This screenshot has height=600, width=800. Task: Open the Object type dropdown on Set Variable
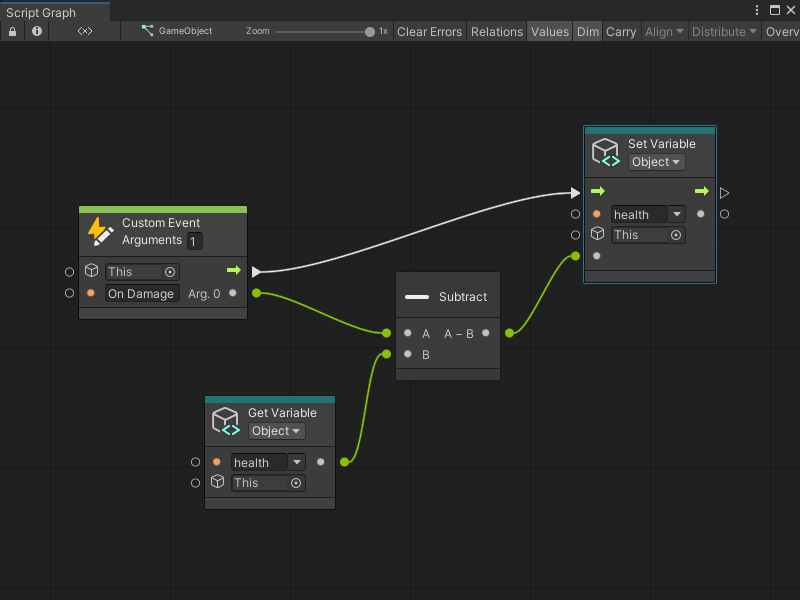point(655,161)
